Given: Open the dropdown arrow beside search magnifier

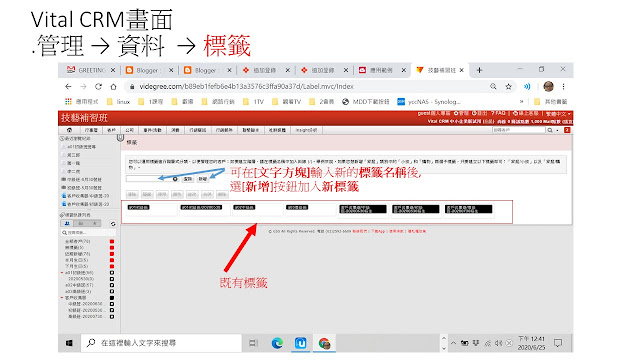Looking at the screenshot, I should click(x=558, y=130).
